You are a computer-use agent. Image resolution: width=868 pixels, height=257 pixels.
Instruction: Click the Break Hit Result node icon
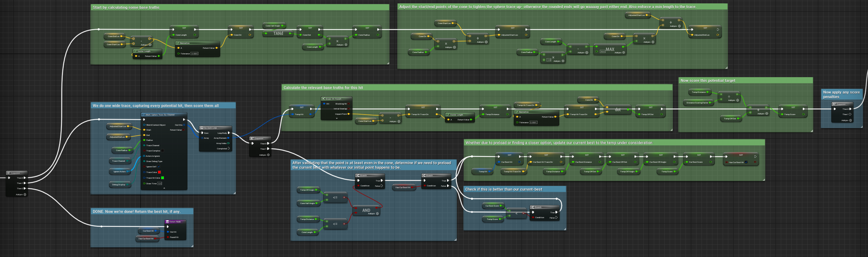pos(324,99)
